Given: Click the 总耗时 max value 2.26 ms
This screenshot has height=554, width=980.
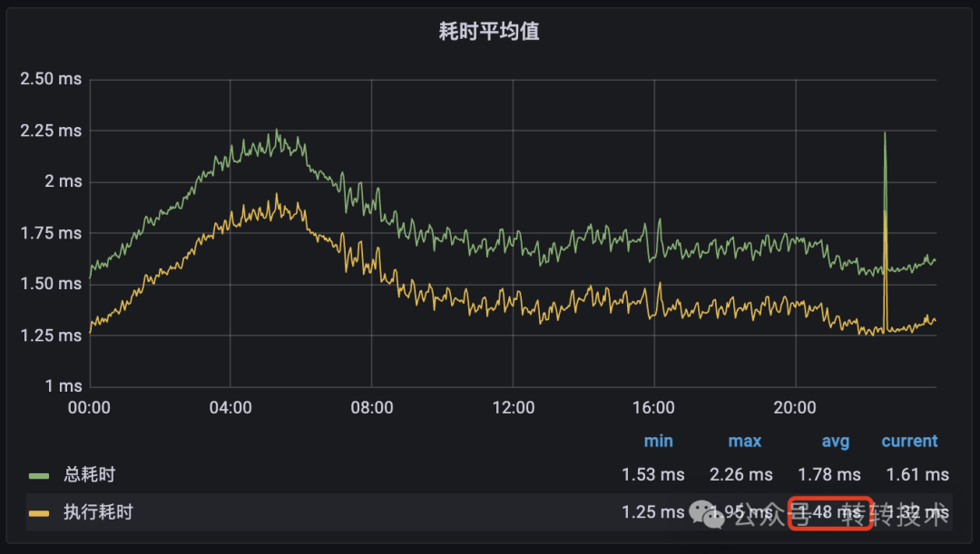Looking at the screenshot, I should click(740, 475).
